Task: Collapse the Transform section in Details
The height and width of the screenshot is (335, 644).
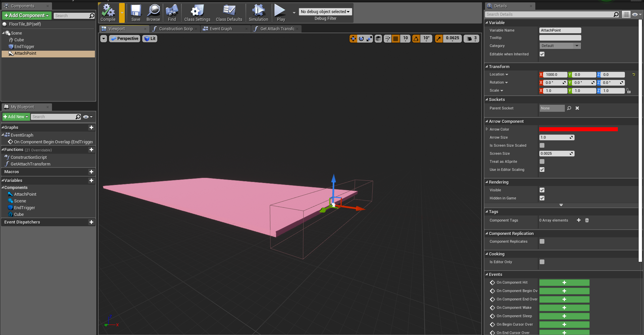Action: (x=499, y=67)
